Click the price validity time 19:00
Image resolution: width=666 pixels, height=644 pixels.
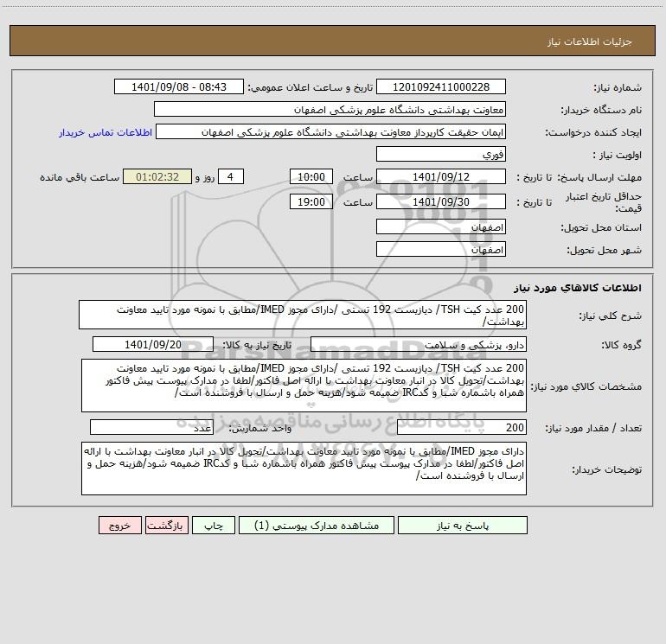311,202
